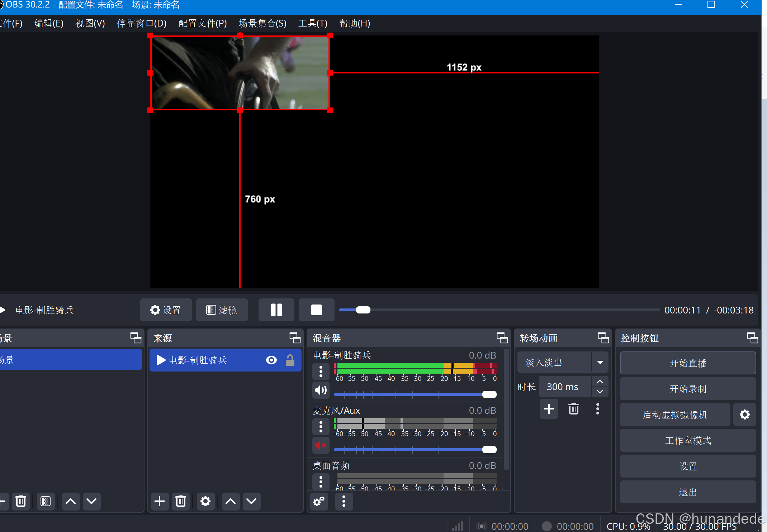Increase transition duration with up arrow
Viewport: 767px width, 532px height.
600,382
